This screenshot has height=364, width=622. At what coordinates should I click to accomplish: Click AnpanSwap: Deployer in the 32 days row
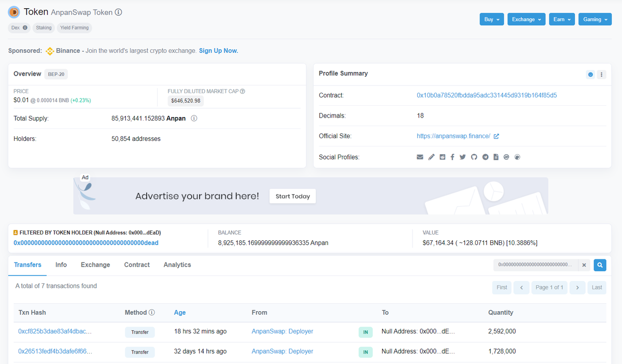point(282,352)
